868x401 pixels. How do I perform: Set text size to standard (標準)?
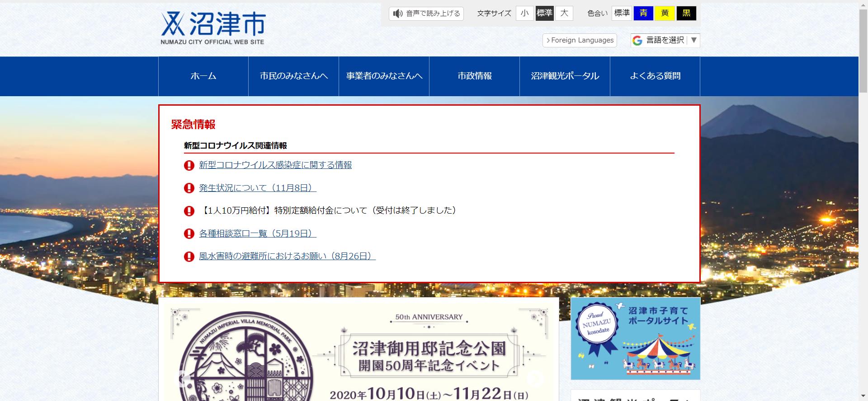click(544, 13)
